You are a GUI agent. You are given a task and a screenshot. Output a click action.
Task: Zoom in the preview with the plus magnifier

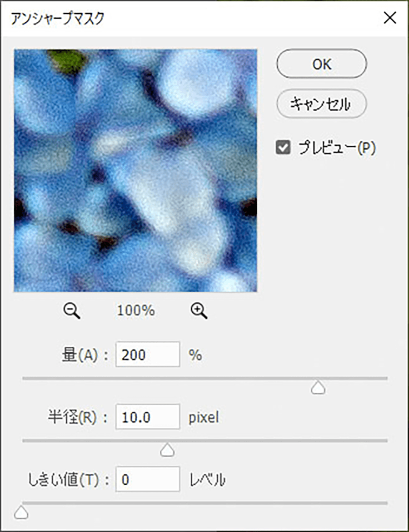(x=199, y=311)
